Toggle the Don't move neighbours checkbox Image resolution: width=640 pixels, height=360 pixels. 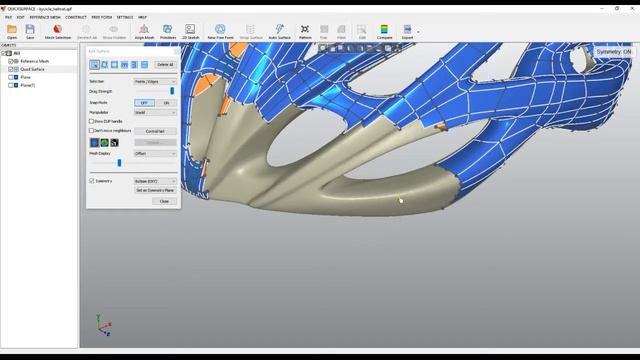91,131
